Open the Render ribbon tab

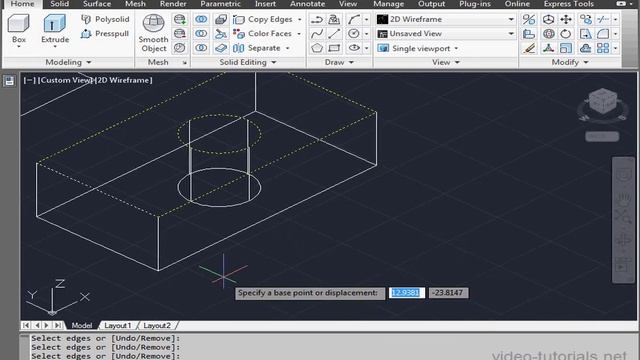173,4
